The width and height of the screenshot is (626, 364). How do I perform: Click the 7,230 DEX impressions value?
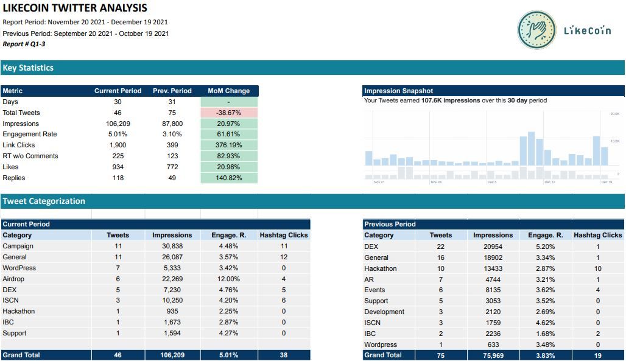(172, 290)
